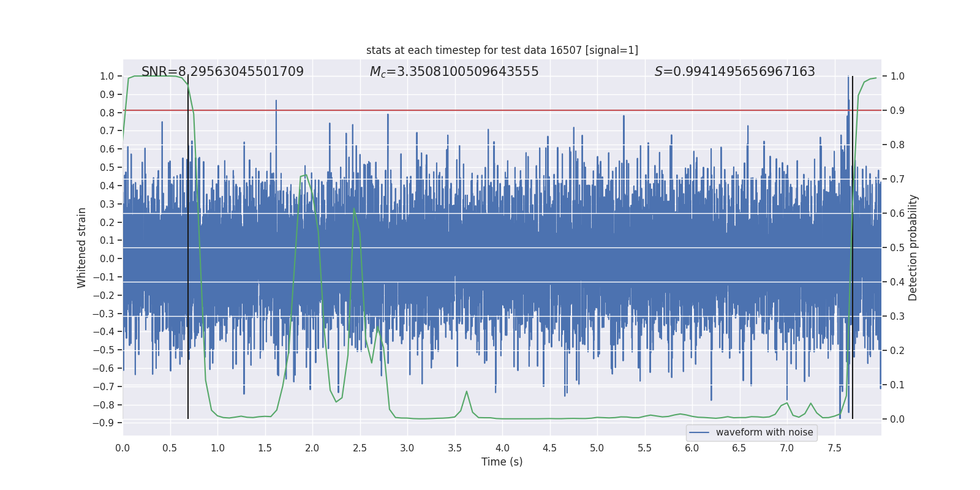
Task: Click the small green bump near 3.6 s
Action: [x=467, y=391]
